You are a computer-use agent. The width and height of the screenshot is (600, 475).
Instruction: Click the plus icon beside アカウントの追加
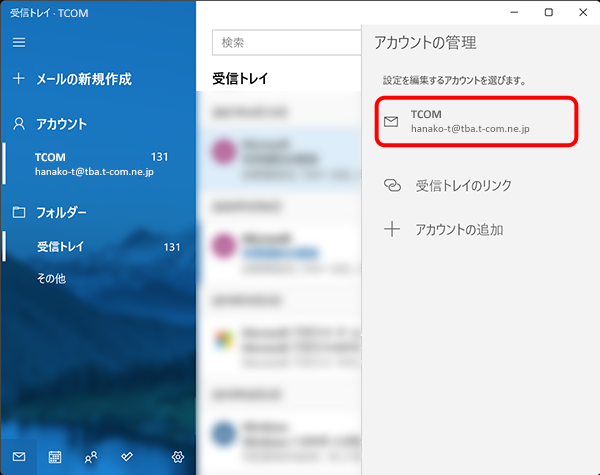[392, 229]
